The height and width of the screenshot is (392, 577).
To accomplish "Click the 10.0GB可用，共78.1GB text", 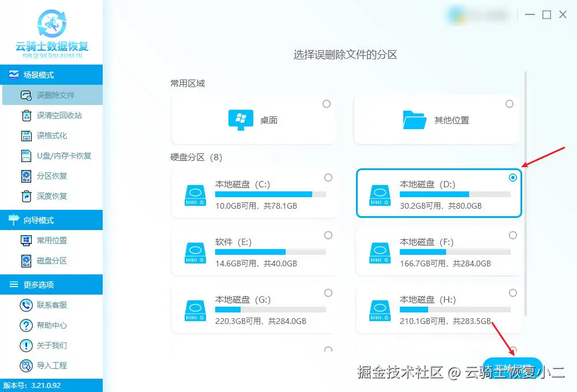I will 256,206.
